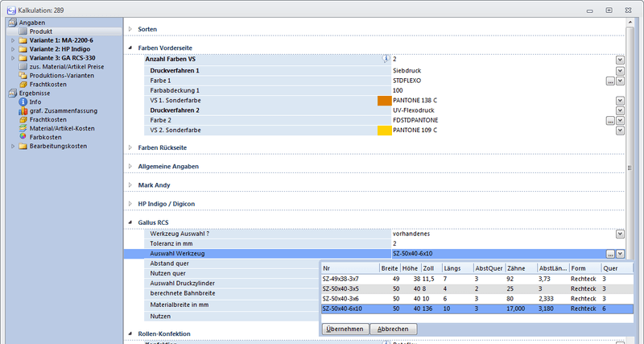Select tool row SZ-50x40-3x5
The height and width of the screenshot is (344, 644).
477,288
